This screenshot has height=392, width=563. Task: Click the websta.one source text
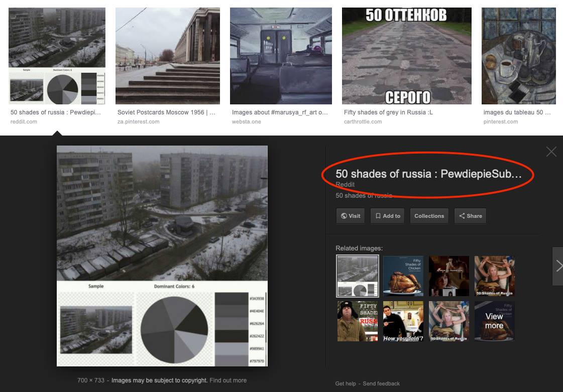(246, 121)
